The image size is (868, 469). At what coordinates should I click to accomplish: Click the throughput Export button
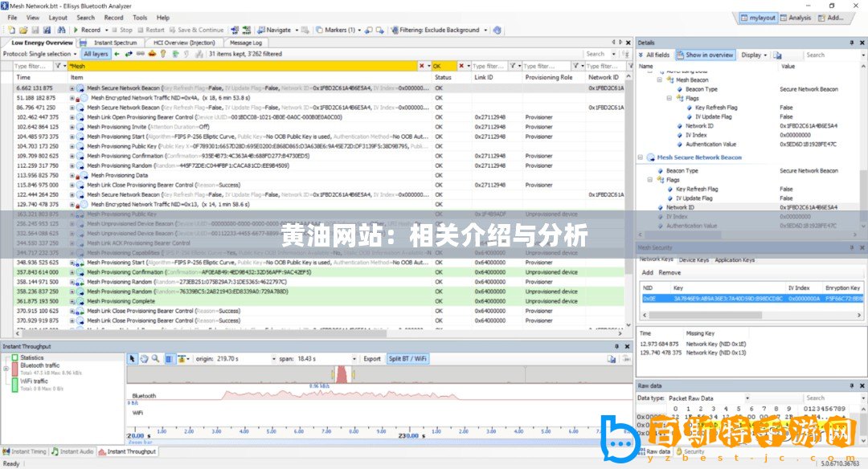[x=372, y=359]
